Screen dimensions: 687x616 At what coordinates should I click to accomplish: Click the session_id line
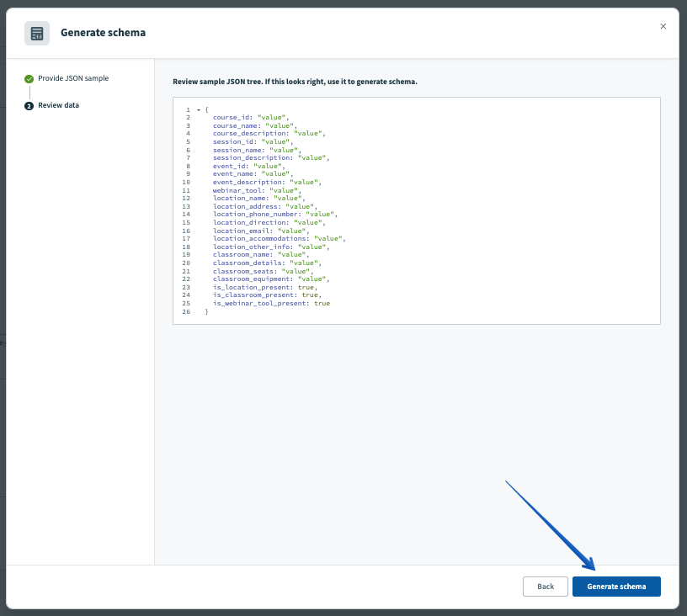click(253, 142)
